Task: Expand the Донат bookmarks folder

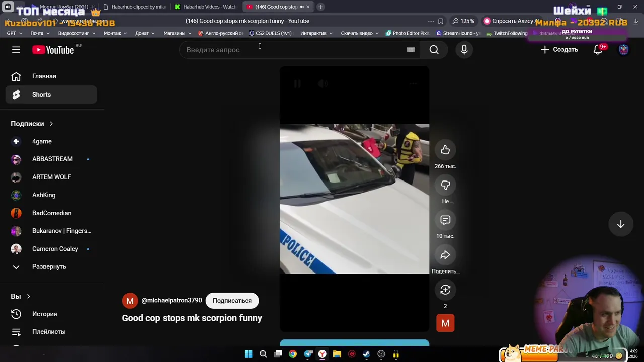Action: click(145, 33)
